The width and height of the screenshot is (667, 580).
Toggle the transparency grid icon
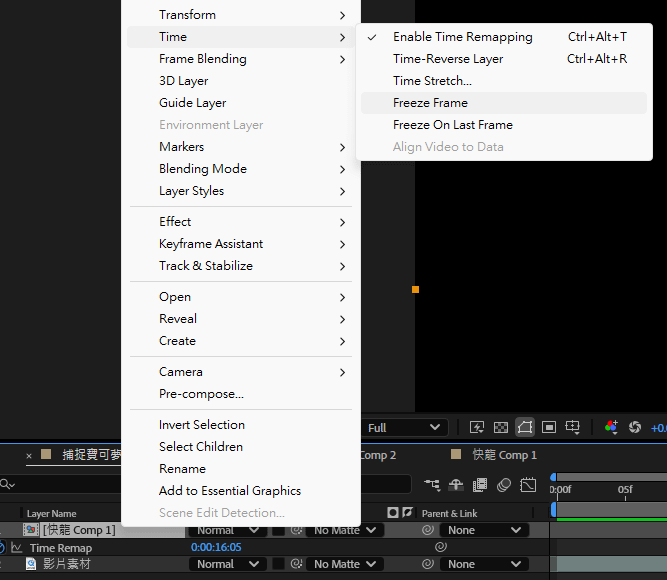coord(501,427)
